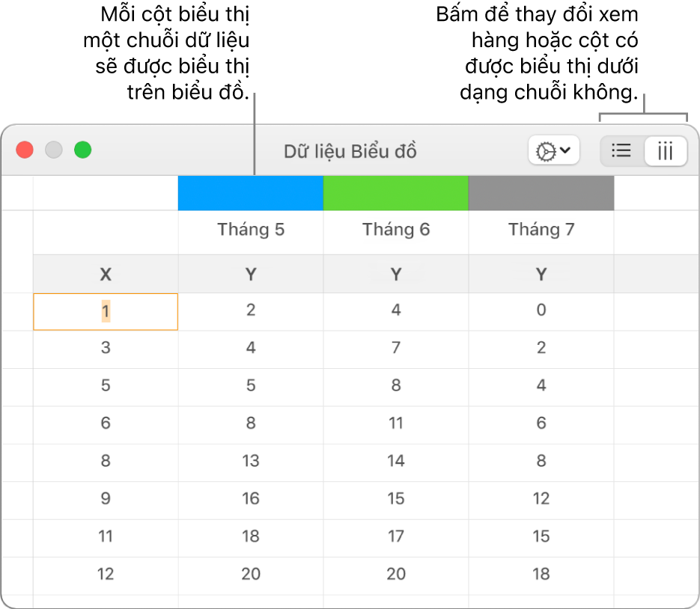Open the gear settings dropdown menu
700x609 pixels.
click(x=553, y=151)
